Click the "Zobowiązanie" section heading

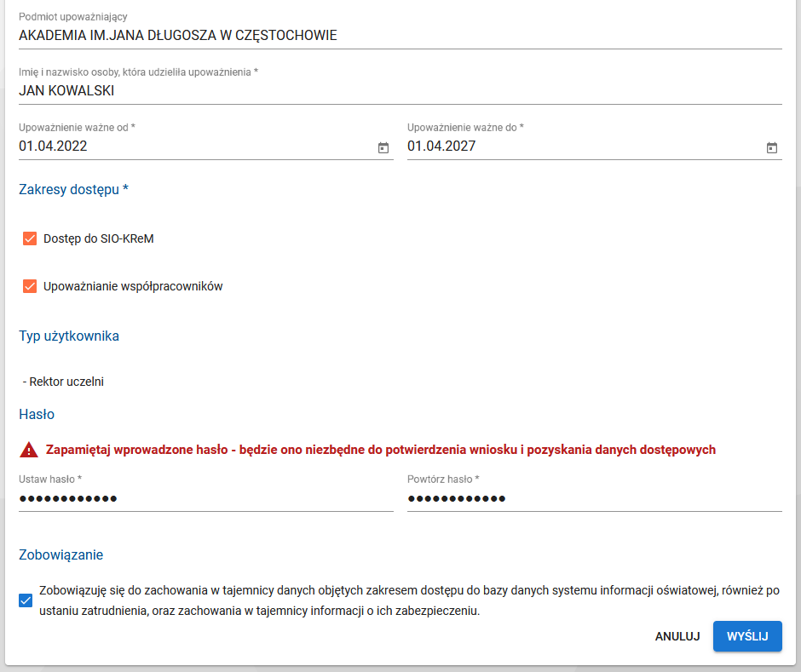click(x=61, y=554)
